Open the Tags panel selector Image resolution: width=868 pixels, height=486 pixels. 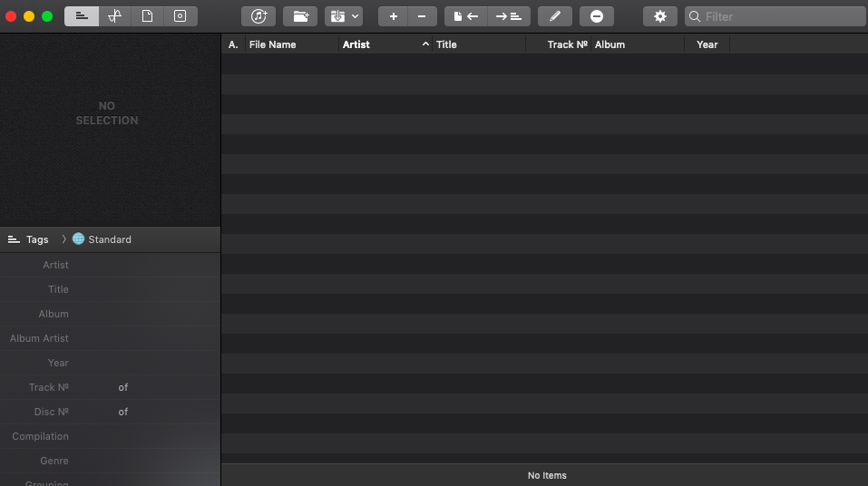point(29,239)
